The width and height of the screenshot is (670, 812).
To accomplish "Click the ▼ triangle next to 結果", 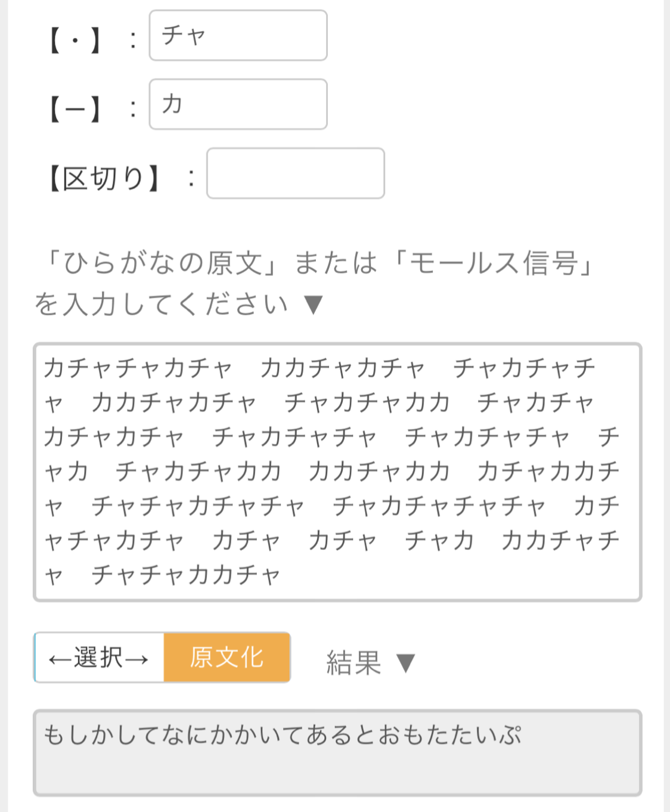I will tap(405, 663).
